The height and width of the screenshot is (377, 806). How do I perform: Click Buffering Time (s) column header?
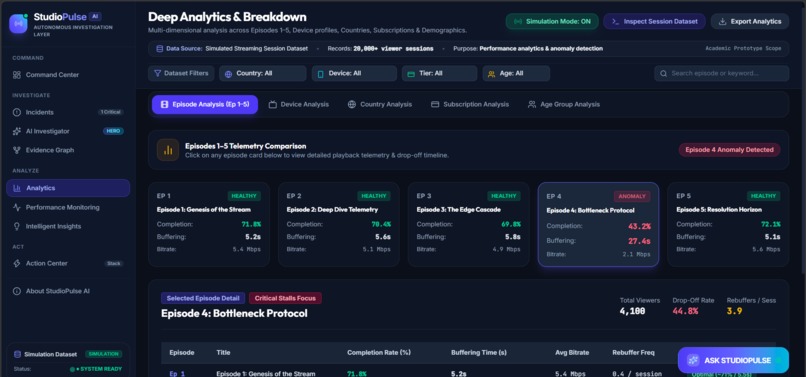coord(479,353)
